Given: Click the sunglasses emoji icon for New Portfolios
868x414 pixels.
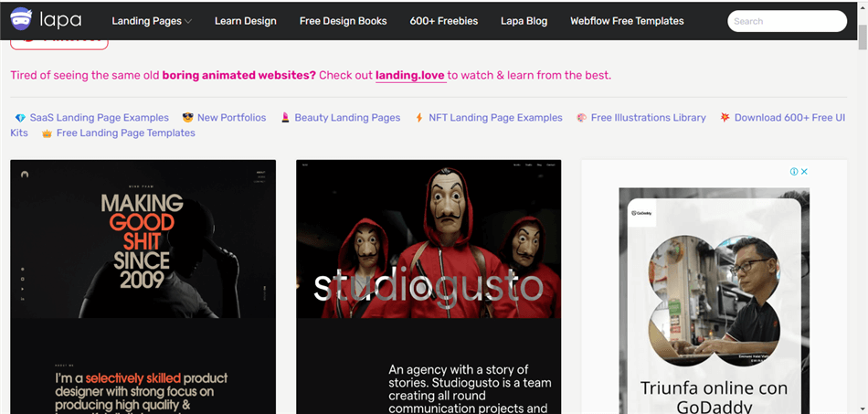Looking at the screenshot, I should point(187,118).
